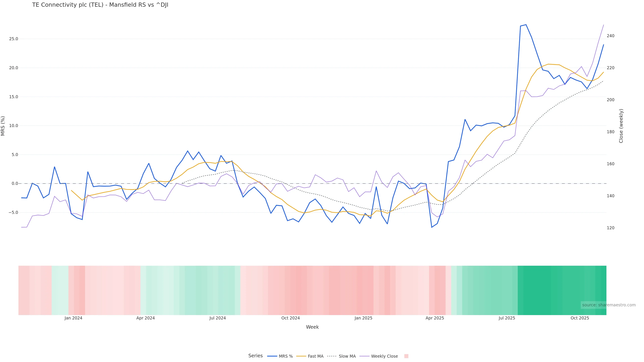This screenshot has height=362, width=644.
Task: Click the 25.0 tick on MRS axis
Action: pyautogui.click(x=13, y=39)
